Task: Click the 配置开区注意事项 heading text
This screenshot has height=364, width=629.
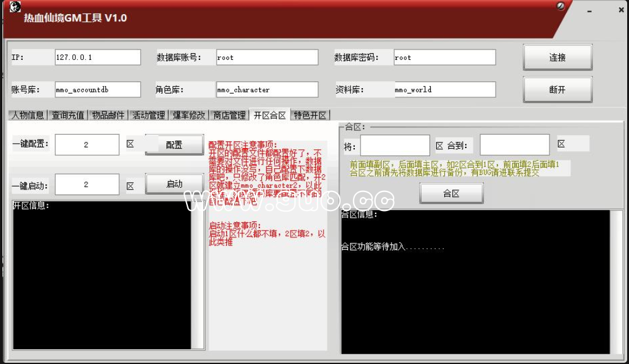Action: click(243, 145)
